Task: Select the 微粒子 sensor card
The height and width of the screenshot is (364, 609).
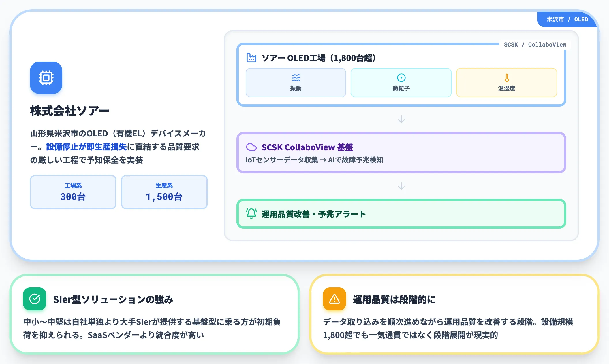Action: click(401, 83)
